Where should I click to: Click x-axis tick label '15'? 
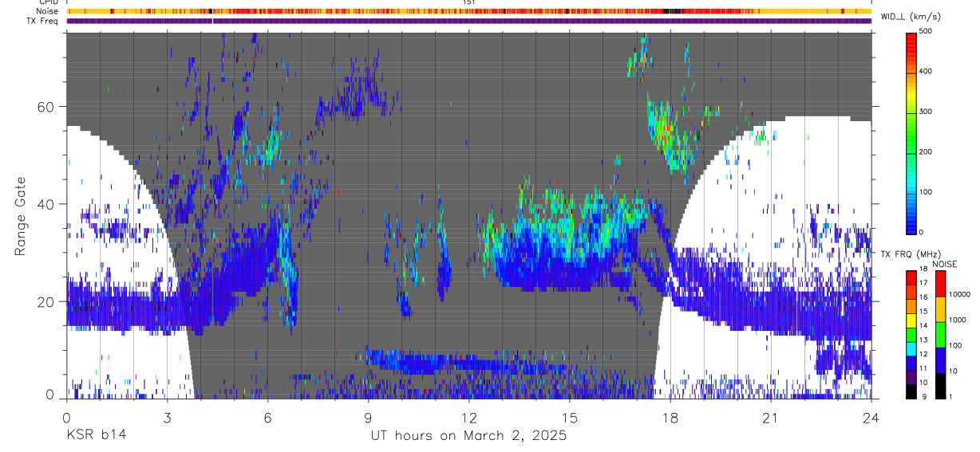569,418
